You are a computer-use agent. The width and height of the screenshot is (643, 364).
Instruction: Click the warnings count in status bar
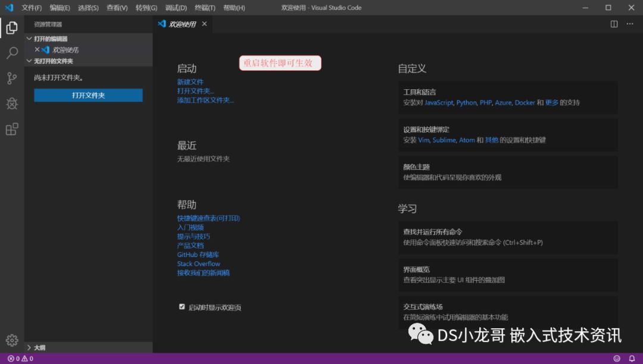click(27, 359)
